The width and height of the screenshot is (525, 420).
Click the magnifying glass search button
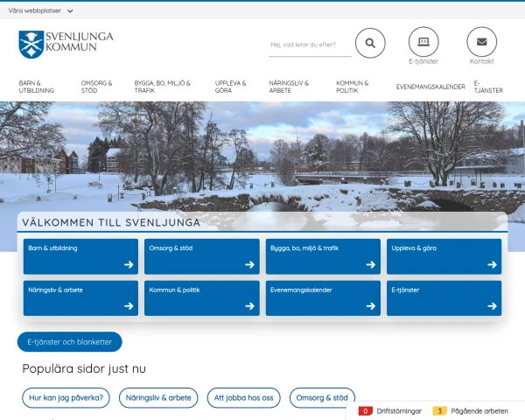click(370, 42)
